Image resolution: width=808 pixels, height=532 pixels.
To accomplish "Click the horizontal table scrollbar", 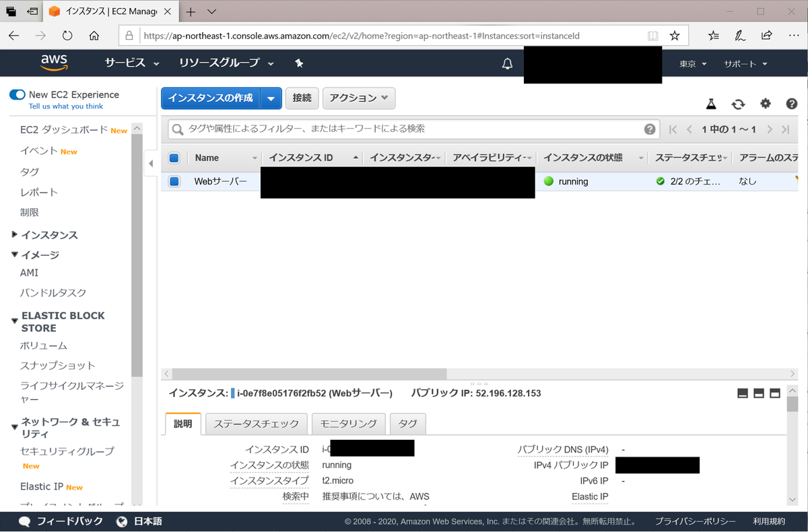I will click(x=310, y=373).
